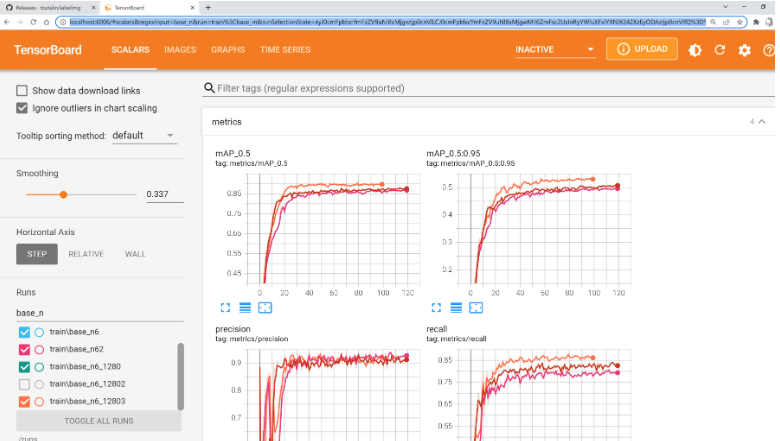Click the zoom magnifier in address bar
This screenshot has height=441, width=780.
coord(713,22)
